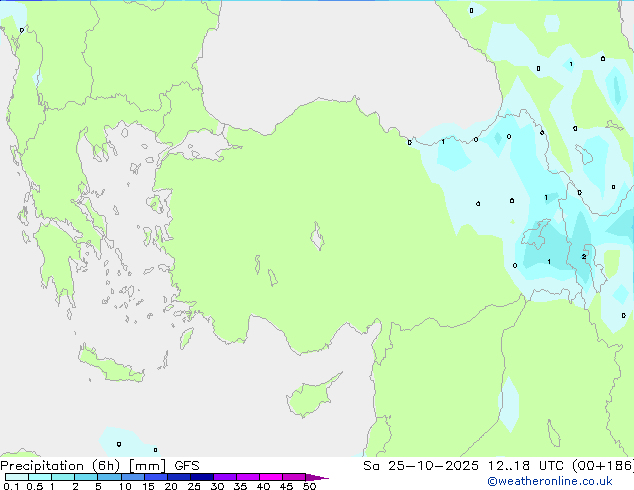Image resolution: width=634 pixels, height=490 pixels.
Task: Click the 0.1–0.5 mm legend color swatch
Action: (x=17, y=477)
